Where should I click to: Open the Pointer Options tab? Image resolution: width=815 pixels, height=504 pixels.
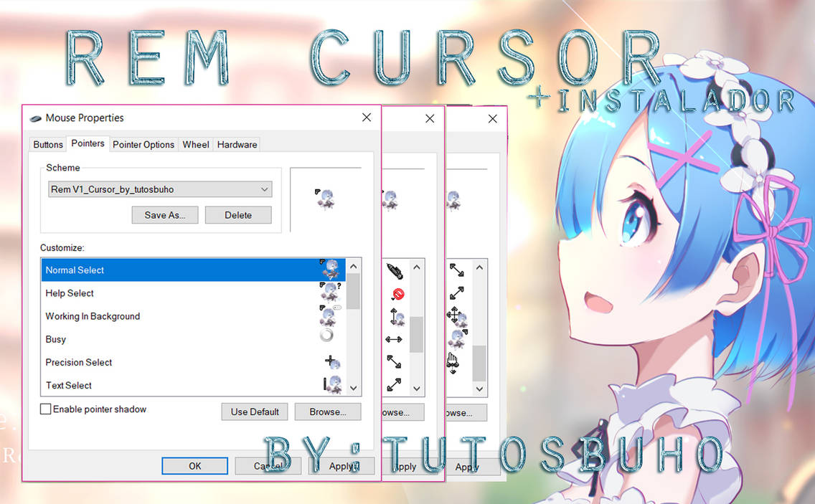coord(143,144)
